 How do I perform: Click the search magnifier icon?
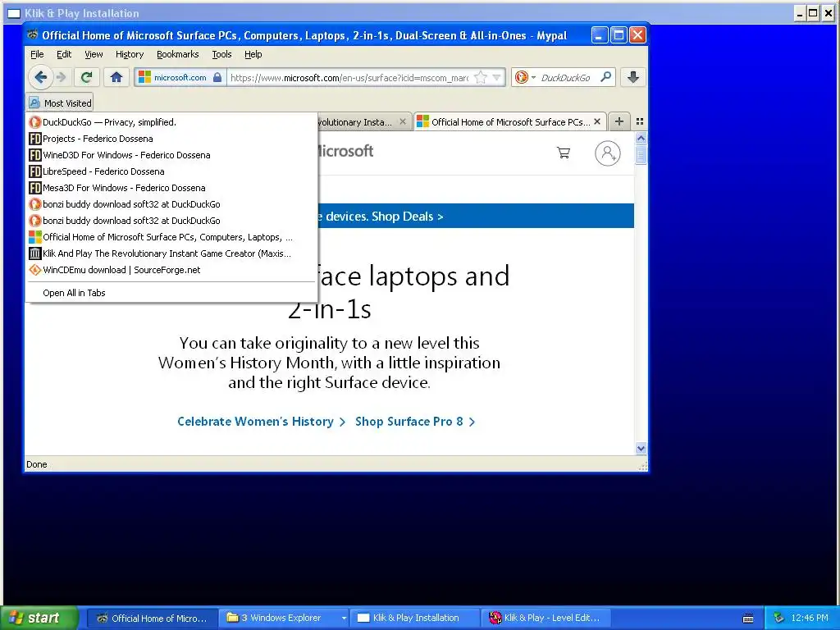606,77
